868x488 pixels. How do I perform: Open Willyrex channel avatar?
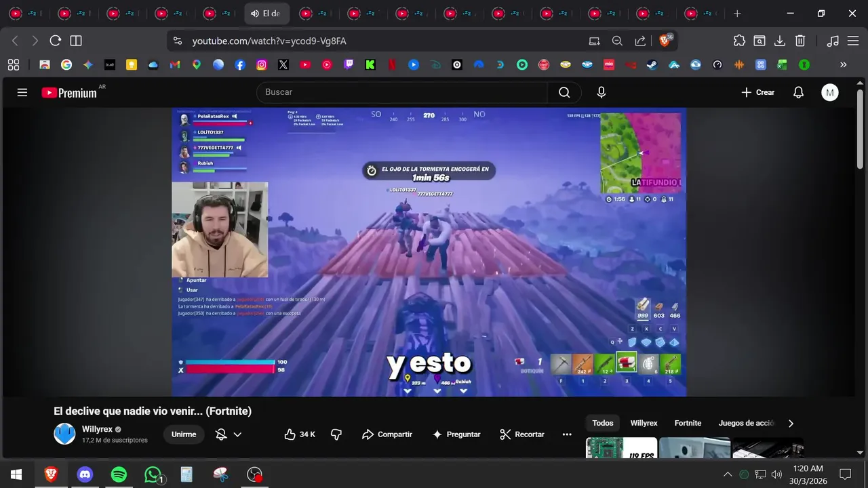[x=64, y=434]
